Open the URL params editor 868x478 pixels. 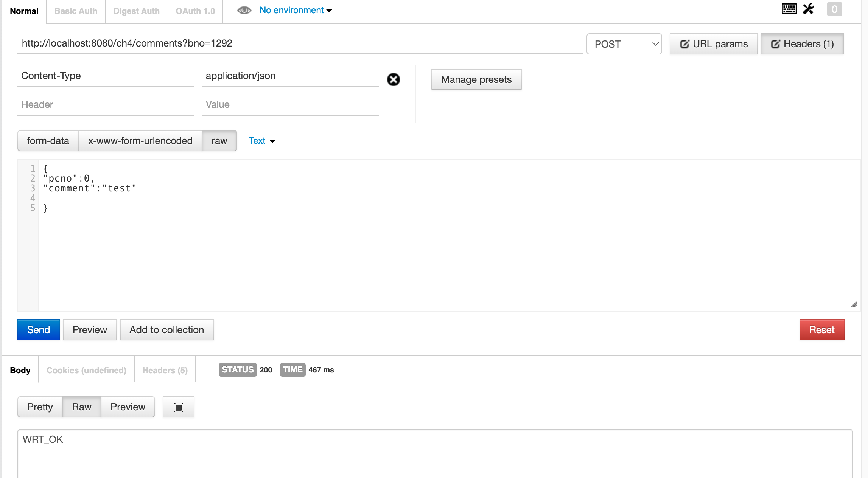tap(714, 44)
